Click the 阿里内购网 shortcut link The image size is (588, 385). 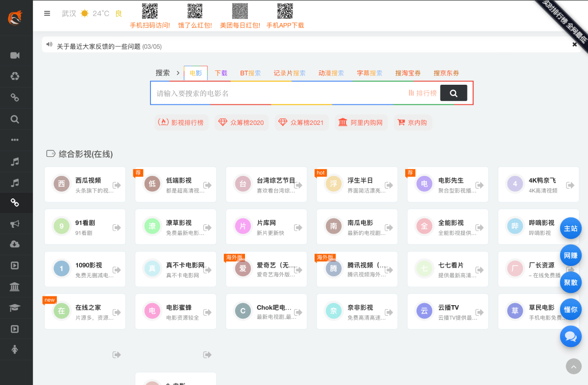pos(361,122)
